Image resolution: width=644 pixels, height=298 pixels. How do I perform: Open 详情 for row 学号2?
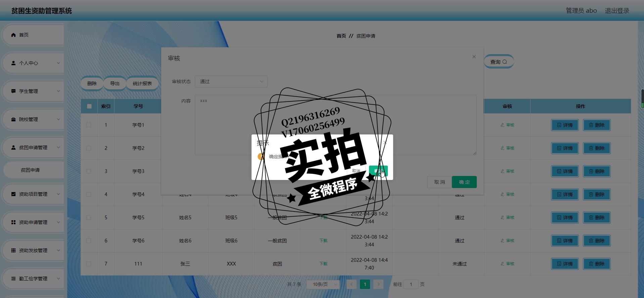565,148
